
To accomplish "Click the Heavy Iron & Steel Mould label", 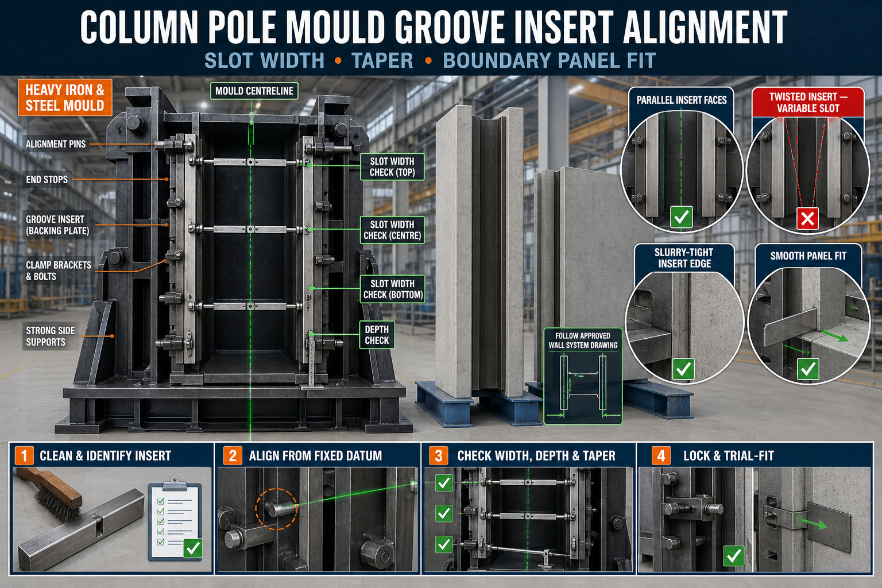I will tap(65, 98).
